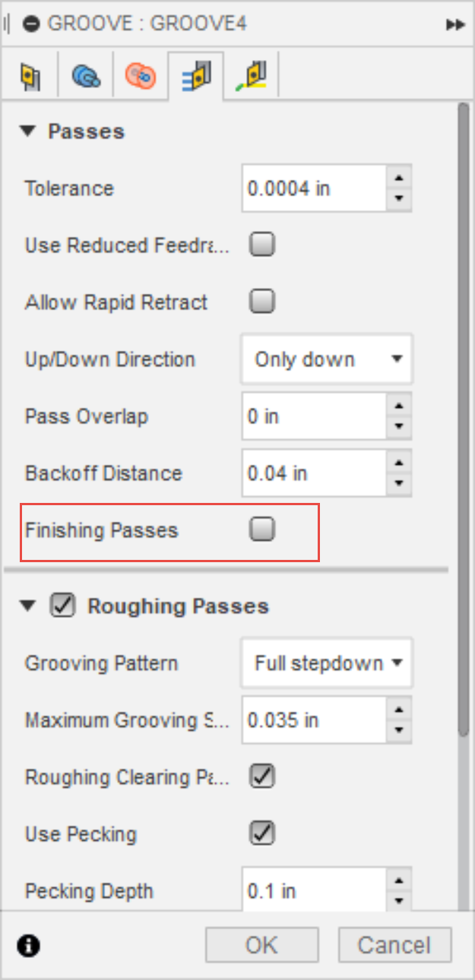Collapse the Passes section
This screenshot has height=980, width=475.
point(27,131)
